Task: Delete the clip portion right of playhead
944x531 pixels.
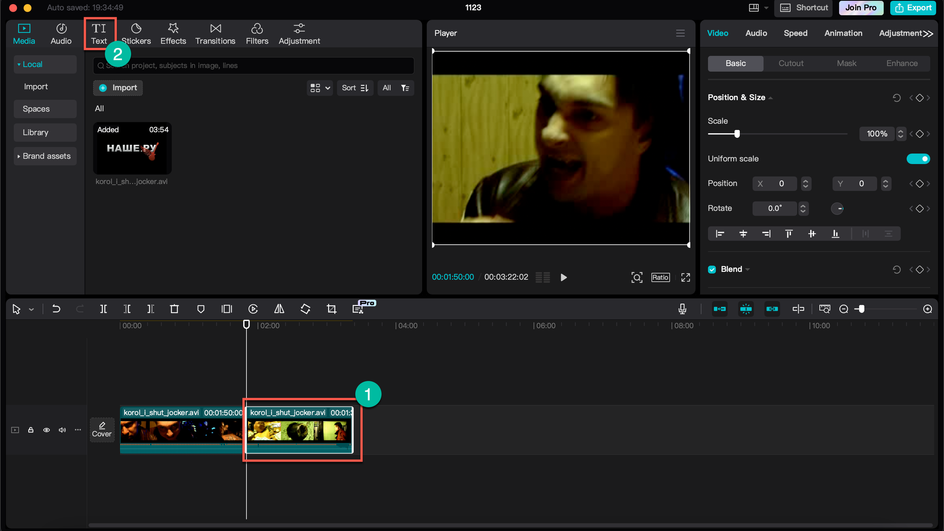Action: click(x=151, y=309)
